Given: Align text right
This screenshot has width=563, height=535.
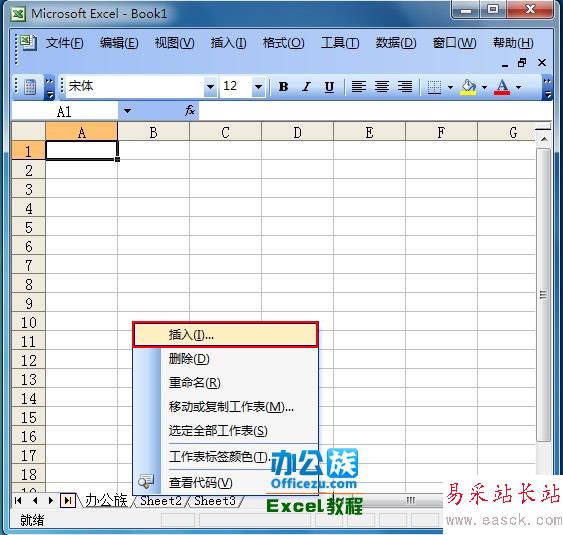Looking at the screenshot, I should (x=405, y=87).
